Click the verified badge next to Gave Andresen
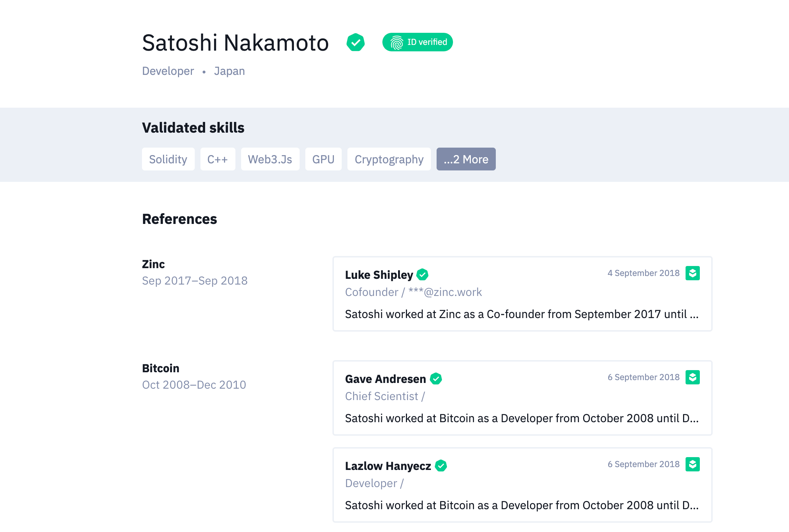The image size is (789, 532). coord(436,379)
